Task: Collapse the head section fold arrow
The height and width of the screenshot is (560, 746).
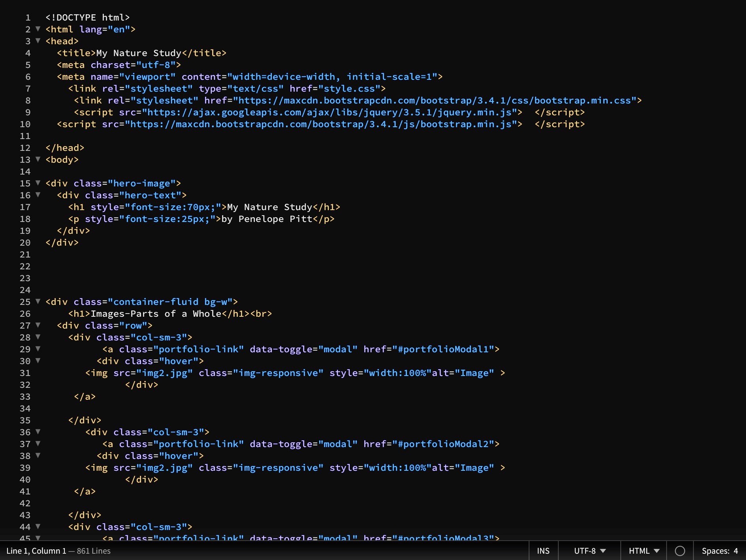Action: coord(38,41)
